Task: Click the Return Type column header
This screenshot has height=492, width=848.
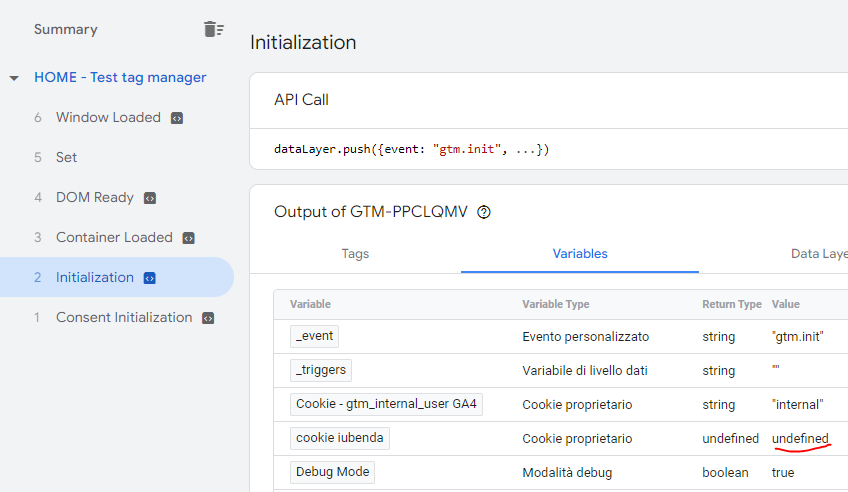Action: [732, 304]
